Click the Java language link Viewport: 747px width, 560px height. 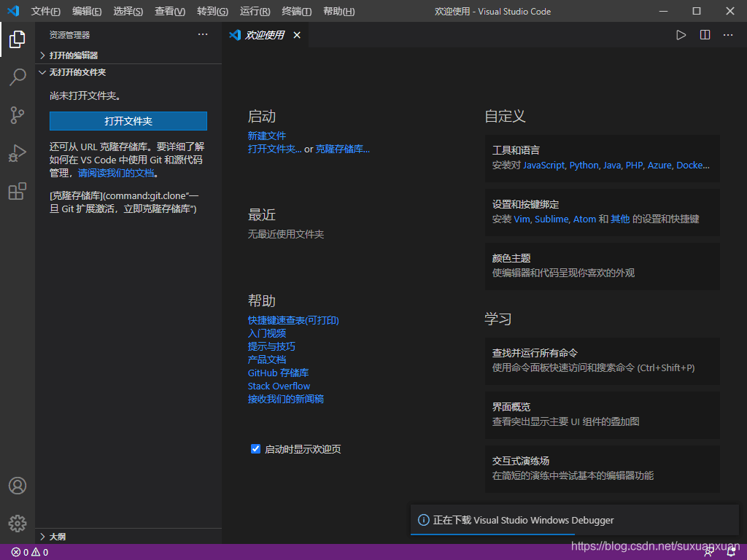tap(612, 166)
